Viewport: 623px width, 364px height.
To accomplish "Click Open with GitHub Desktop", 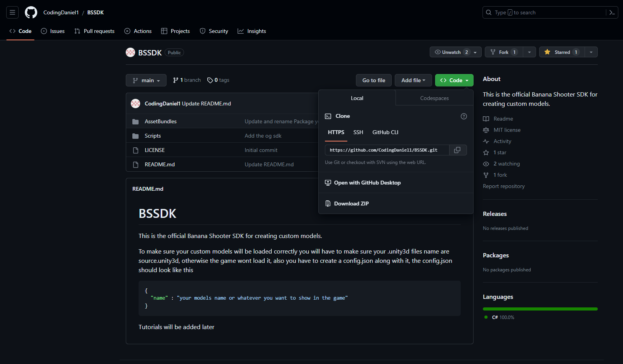I will click(396, 183).
